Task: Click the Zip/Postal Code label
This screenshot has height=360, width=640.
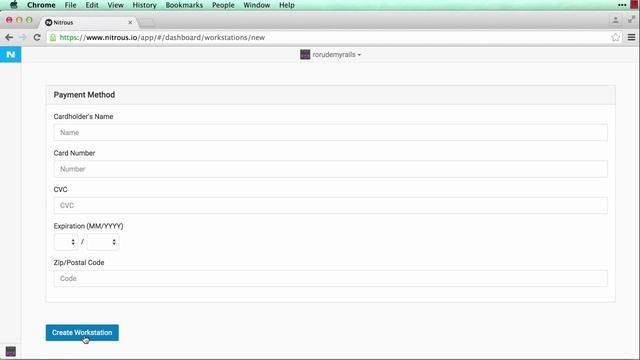Action: pos(79,262)
